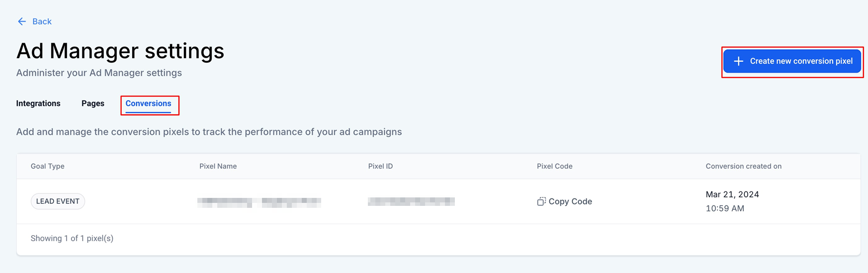Click the copy icon beside Copy Code

[x=541, y=201]
